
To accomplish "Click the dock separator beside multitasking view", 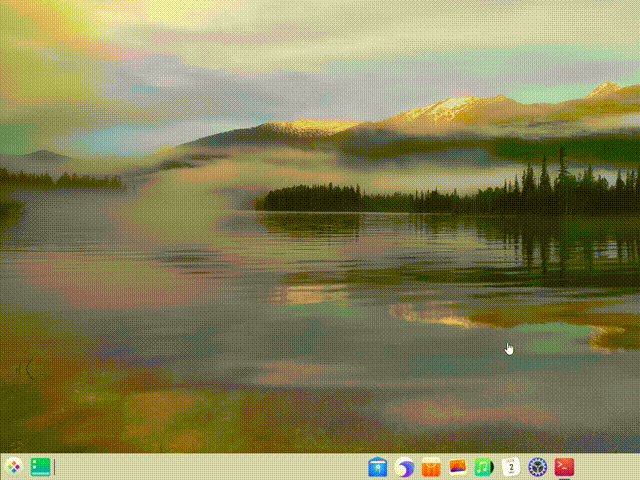I will pyautogui.click(x=56, y=466).
